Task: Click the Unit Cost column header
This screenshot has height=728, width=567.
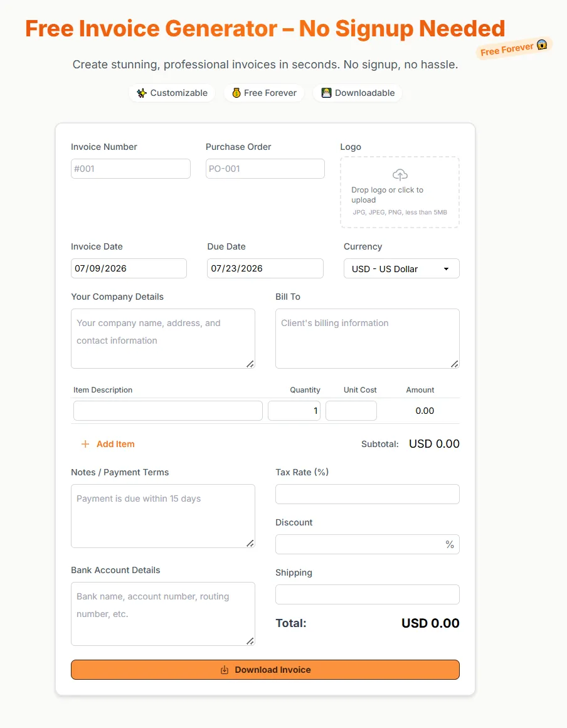Action: click(360, 390)
